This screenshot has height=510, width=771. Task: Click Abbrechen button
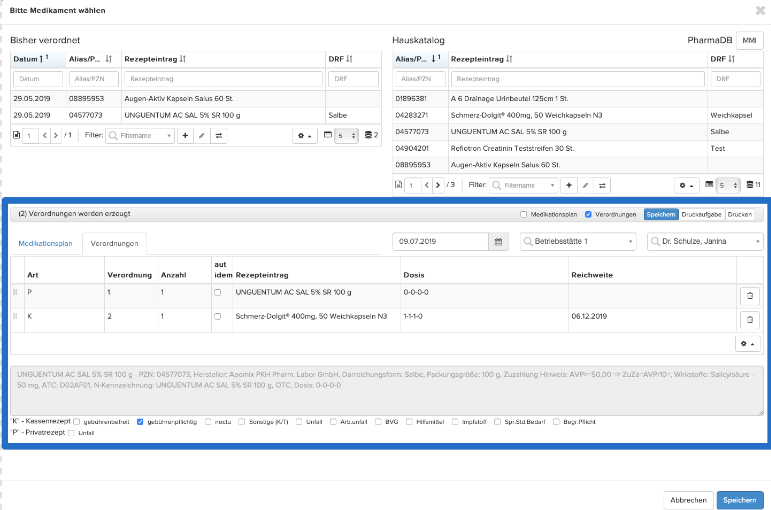(x=688, y=500)
